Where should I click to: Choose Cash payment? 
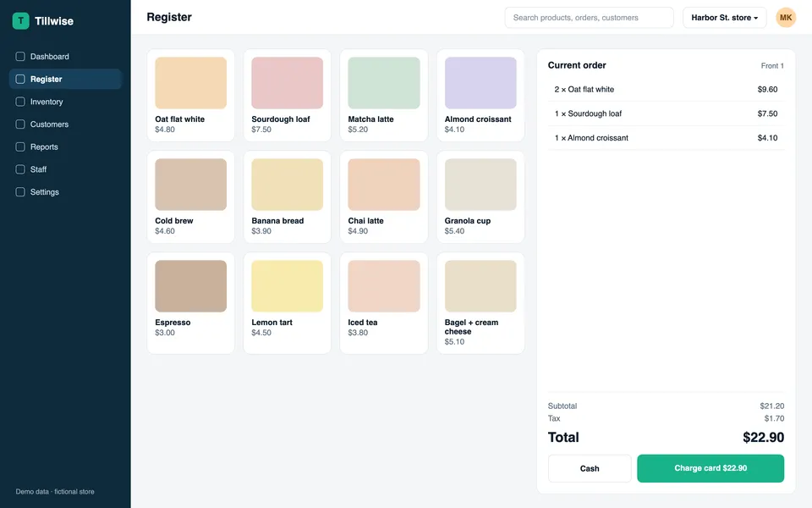tap(590, 468)
